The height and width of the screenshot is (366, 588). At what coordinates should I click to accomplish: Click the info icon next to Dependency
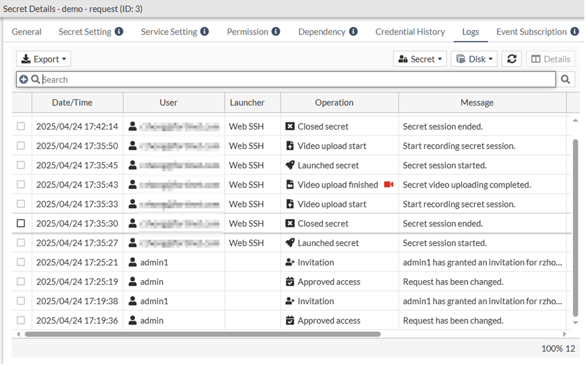(x=354, y=31)
